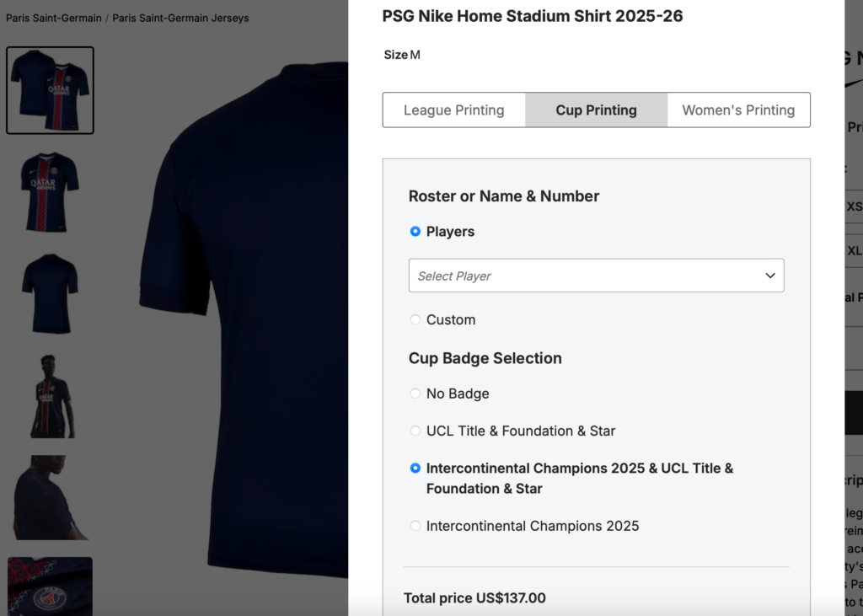
Task: Click the Select Player dropdown chevron
Action: (769, 276)
